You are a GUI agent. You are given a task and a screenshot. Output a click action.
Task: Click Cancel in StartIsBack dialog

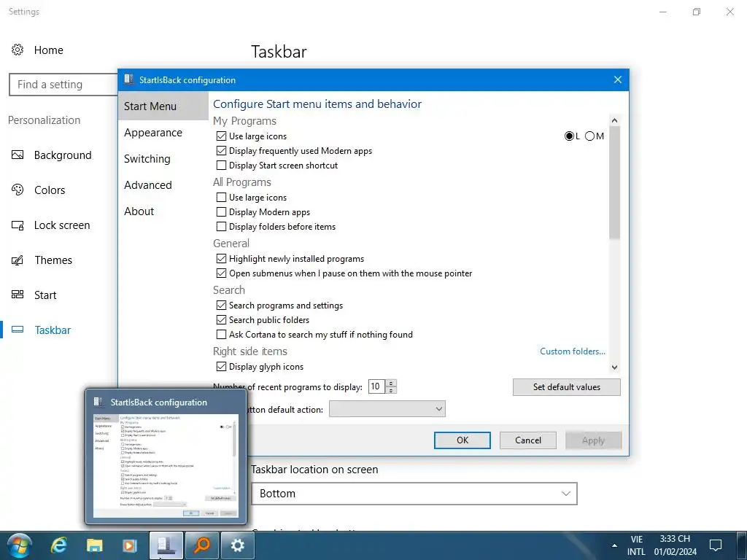(528, 440)
